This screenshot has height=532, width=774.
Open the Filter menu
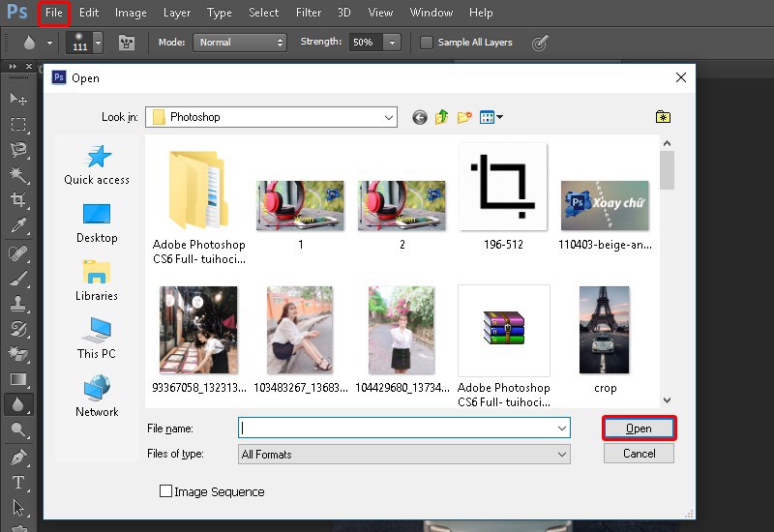(x=309, y=13)
